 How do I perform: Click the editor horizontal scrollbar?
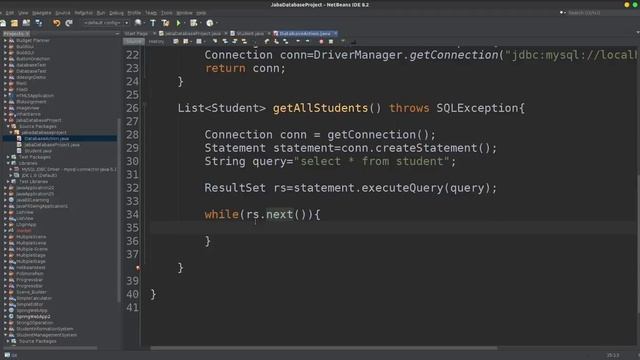point(324,348)
